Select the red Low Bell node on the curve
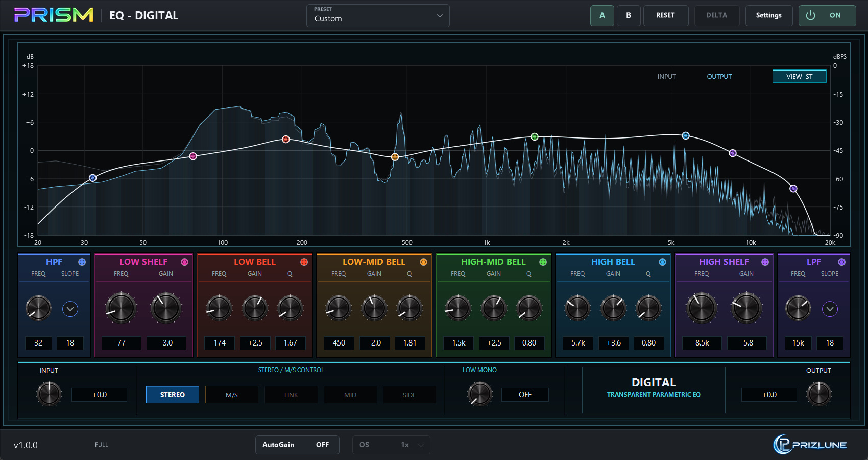 click(286, 139)
